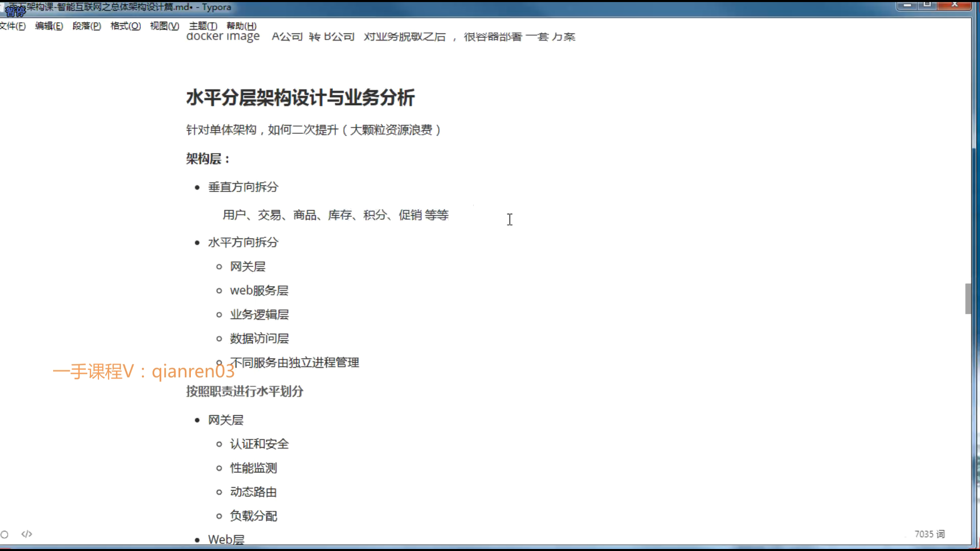Open the 格式(O) format menu
Image resolution: width=980 pixels, height=551 pixels.
tap(126, 26)
